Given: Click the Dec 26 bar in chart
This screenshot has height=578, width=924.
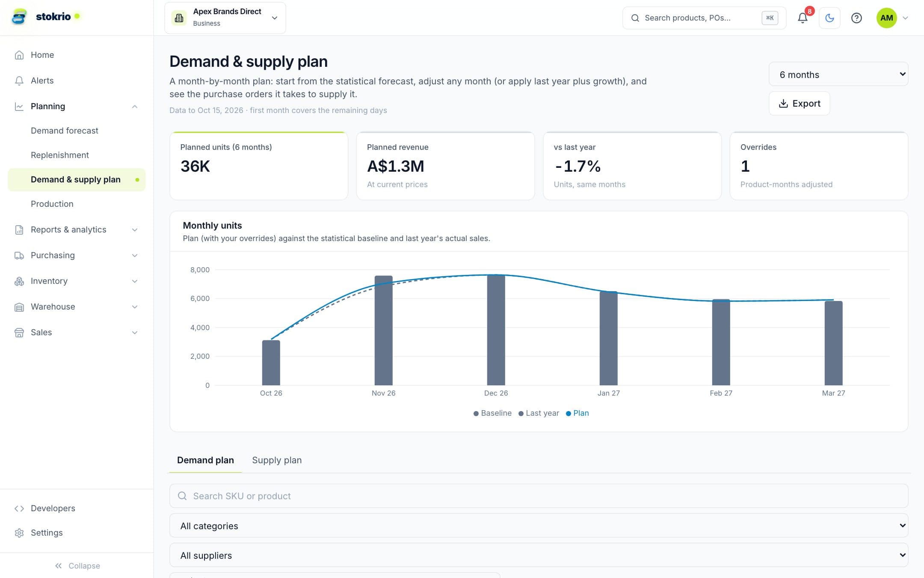Looking at the screenshot, I should point(496,330).
